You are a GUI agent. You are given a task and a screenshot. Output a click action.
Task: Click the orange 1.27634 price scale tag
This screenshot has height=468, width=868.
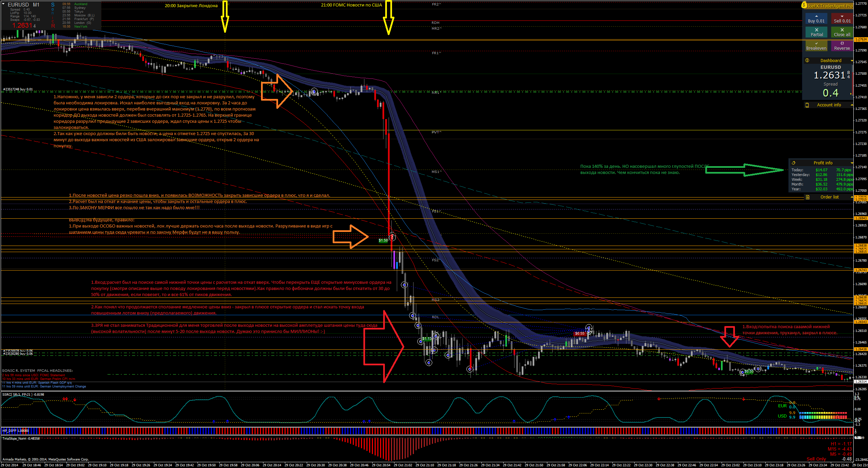tap(861, 40)
